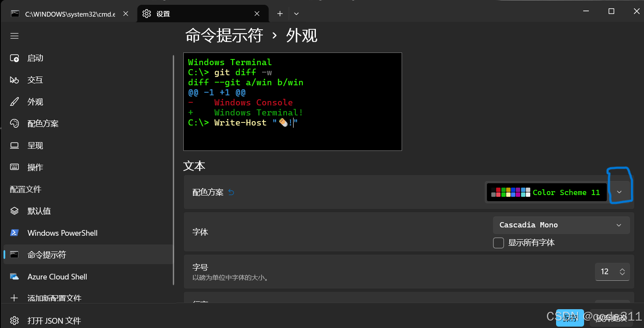Click the Azure Cloud Shell profile icon
644x328 pixels.
(14, 277)
